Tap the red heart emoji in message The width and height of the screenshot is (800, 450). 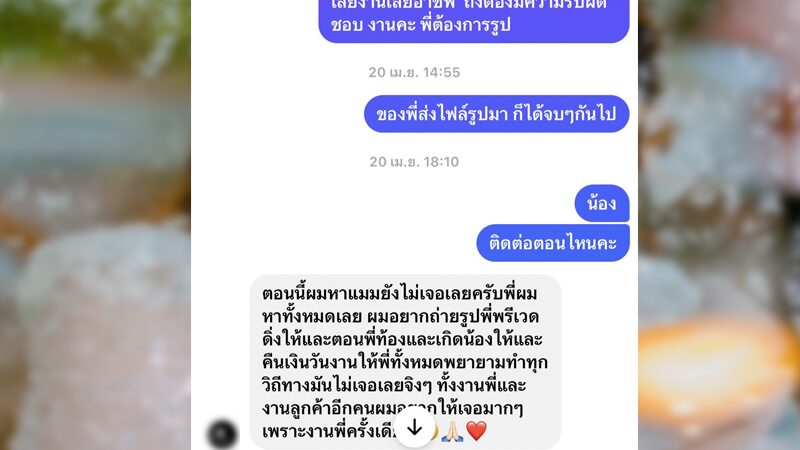[477, 431]
